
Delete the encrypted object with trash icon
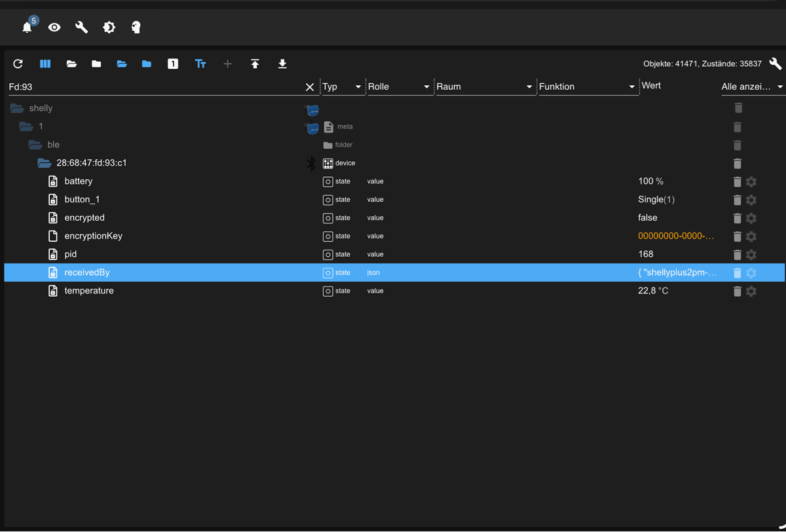738,218
